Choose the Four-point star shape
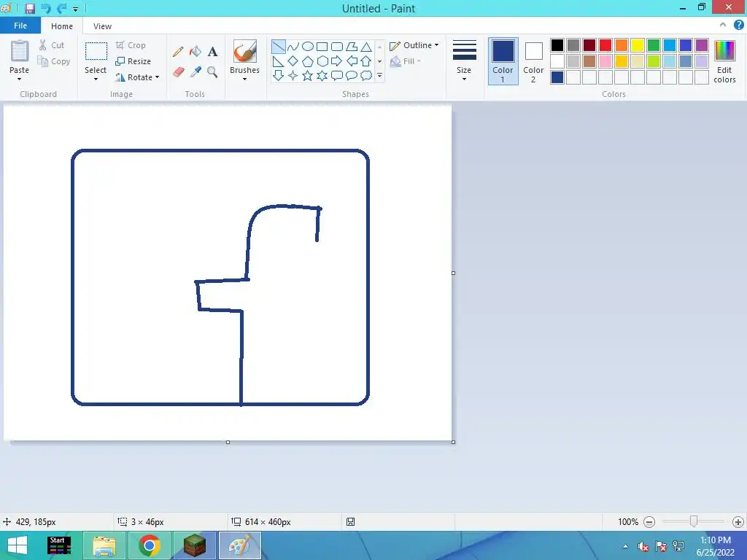747x560 pixels. point(293,75)
